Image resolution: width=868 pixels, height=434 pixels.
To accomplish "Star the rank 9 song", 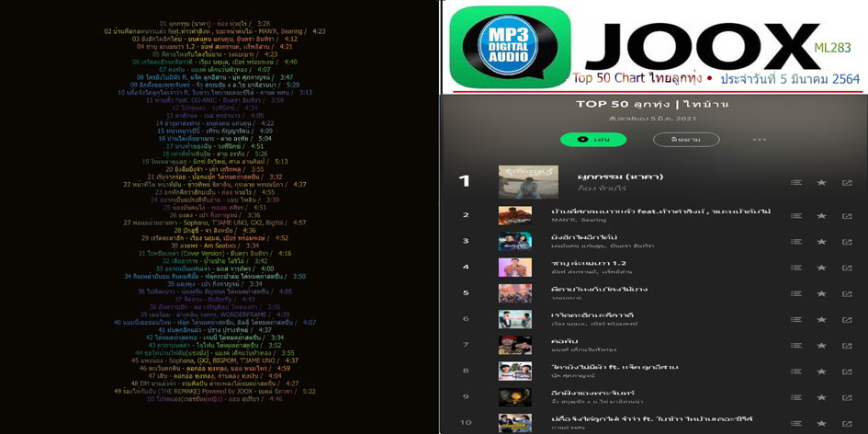I will point(821,397).
